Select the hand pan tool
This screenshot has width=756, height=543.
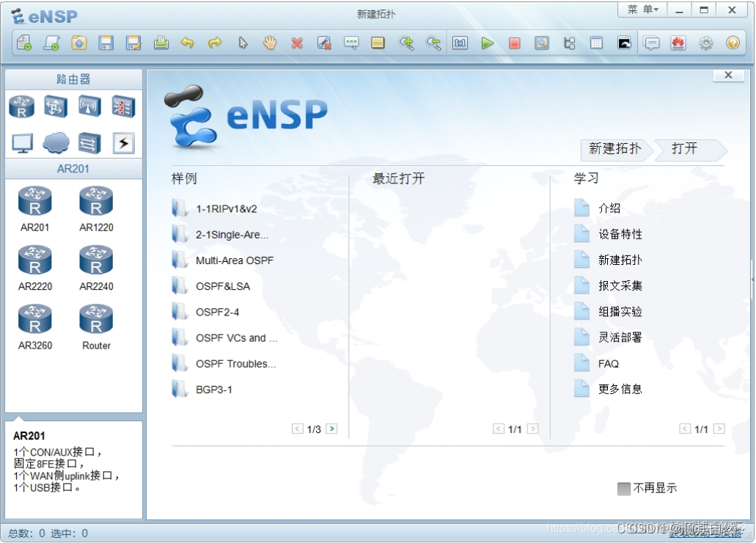[x=270, y=43]
